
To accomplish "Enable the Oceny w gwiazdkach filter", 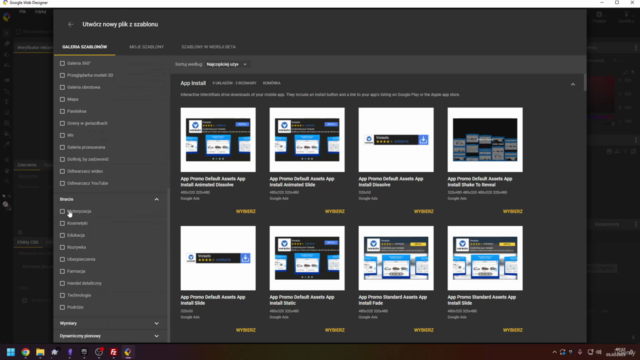I will (x=62, y=123).
